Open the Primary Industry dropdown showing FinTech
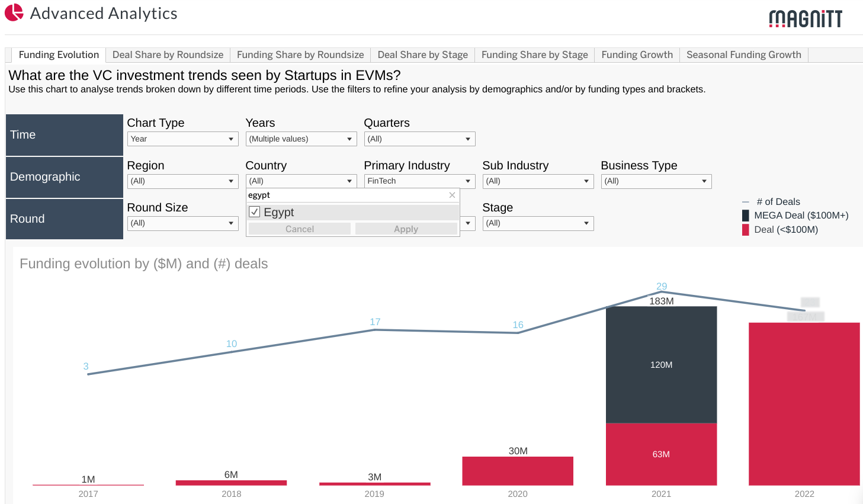863x504 pixels. coord(469,181)
